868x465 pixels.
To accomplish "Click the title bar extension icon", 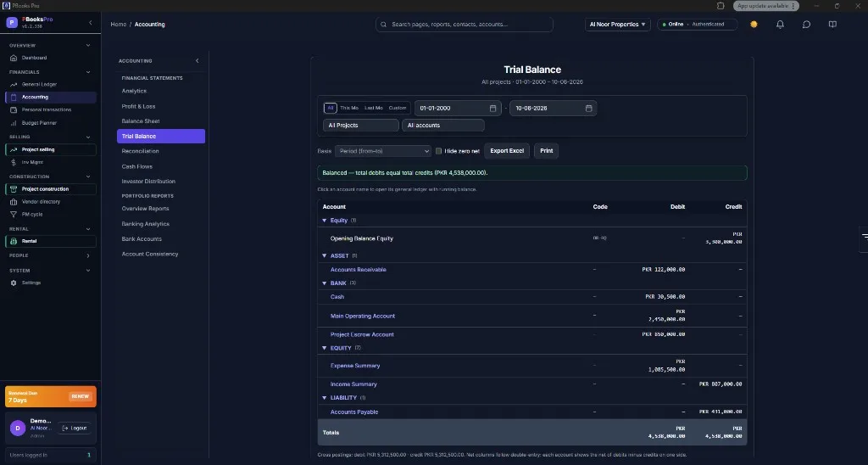I will (721, 6).
